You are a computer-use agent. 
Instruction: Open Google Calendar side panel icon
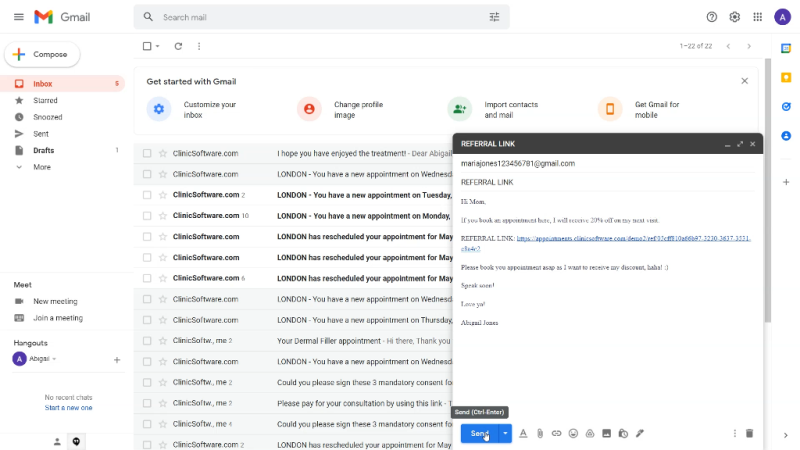click(x=786, y=48)
